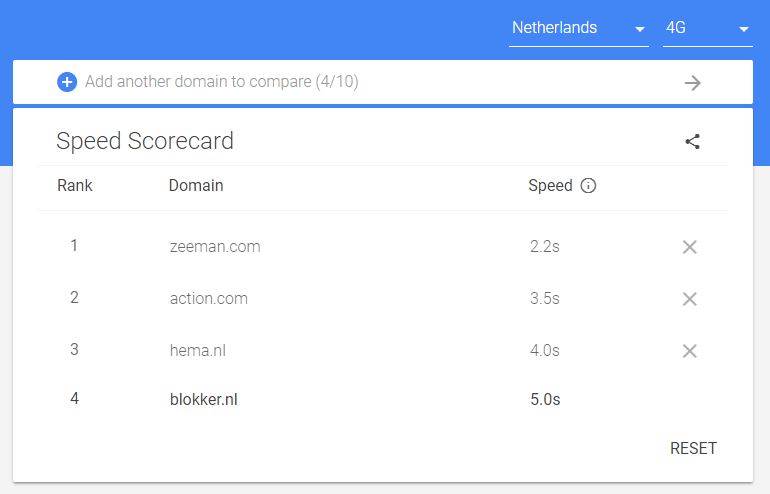Click the Speed Scorecard title
This screenshot has width=770, height=494.
coord(145,141)
